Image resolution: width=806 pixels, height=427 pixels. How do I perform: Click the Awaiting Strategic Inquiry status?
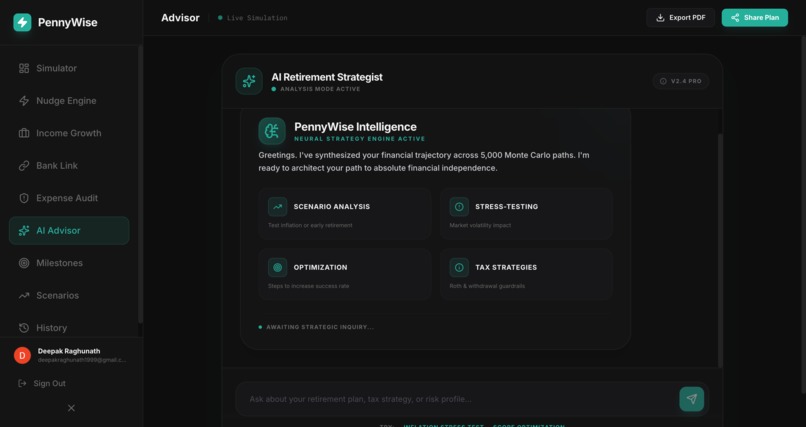tap(316, 327)
